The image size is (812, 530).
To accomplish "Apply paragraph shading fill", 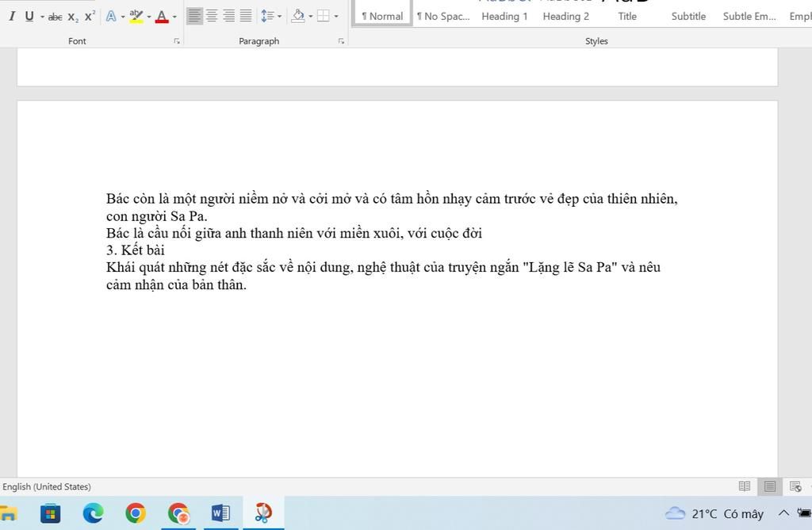I will [298, 16].
